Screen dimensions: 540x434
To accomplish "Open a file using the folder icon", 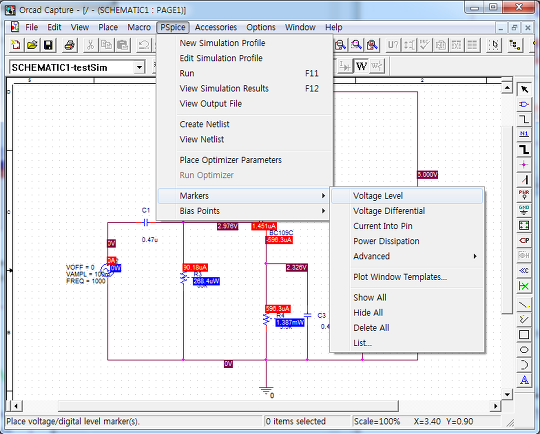I will click(x=32, y=45).
